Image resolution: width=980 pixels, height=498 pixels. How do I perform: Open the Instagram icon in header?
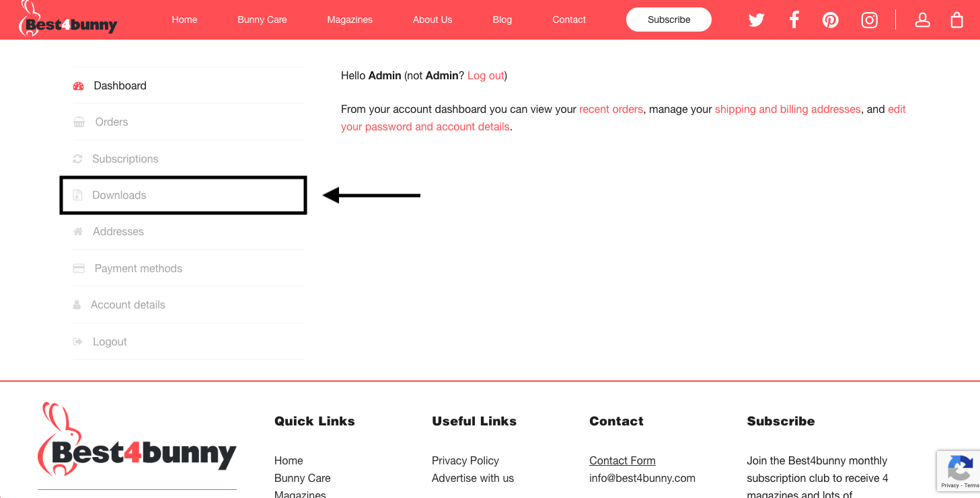click(870, 20)
